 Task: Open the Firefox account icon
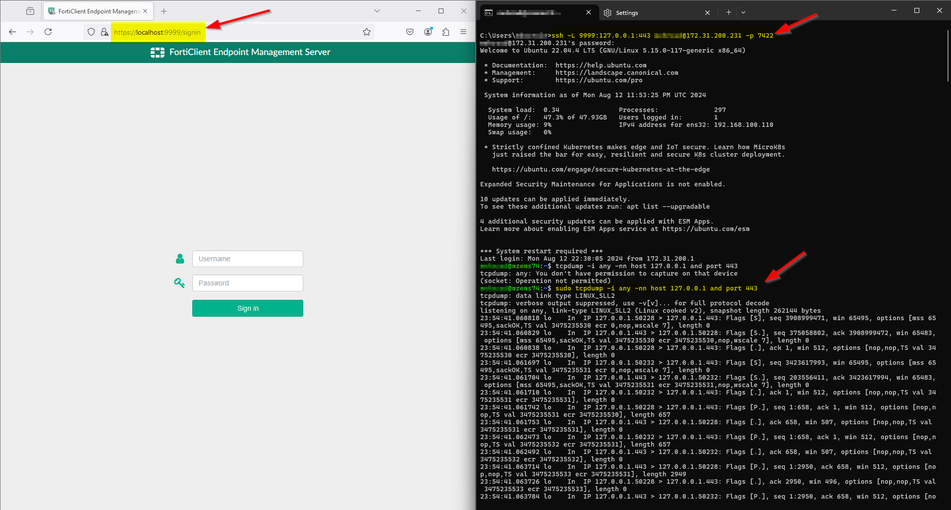(x=428, y=32)
